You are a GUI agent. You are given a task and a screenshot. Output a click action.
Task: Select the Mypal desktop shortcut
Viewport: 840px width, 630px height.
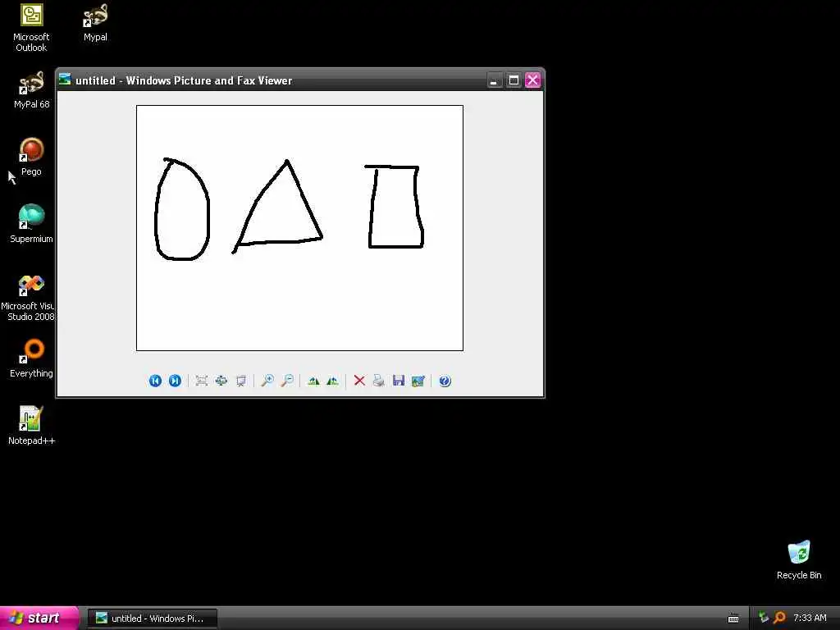click(x=95, y=23)
